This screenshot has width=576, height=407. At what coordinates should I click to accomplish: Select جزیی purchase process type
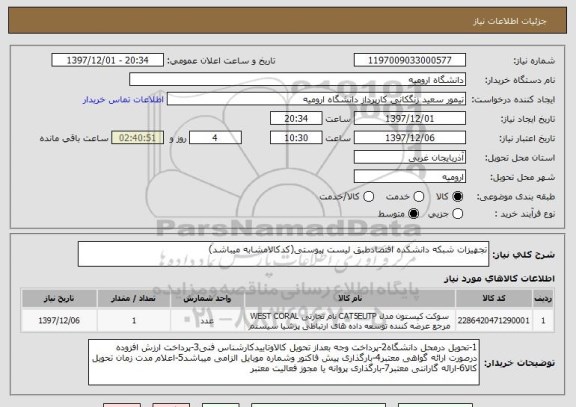(457, 213)
